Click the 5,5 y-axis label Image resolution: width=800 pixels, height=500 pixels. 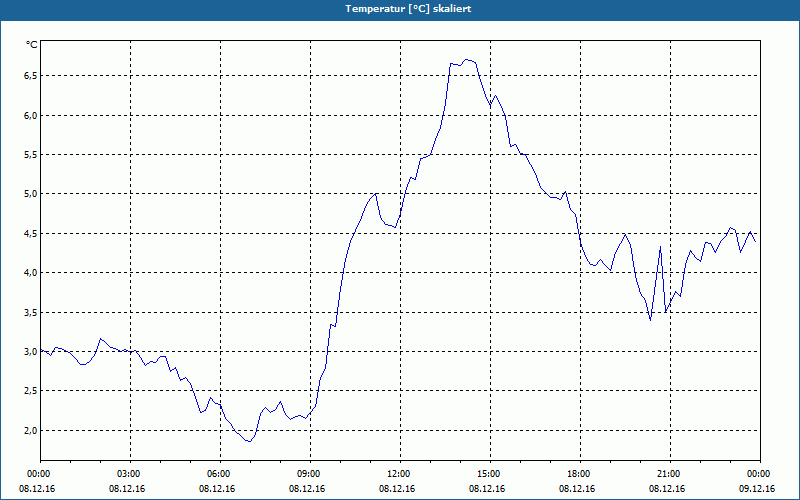(x=31, y=155)
